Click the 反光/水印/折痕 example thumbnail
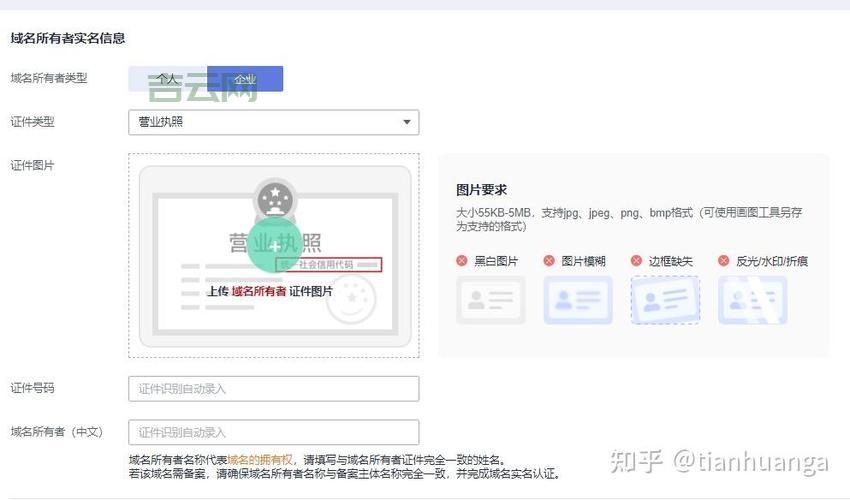The width and height of the screenshot is (850, 500). pos(752,300)
